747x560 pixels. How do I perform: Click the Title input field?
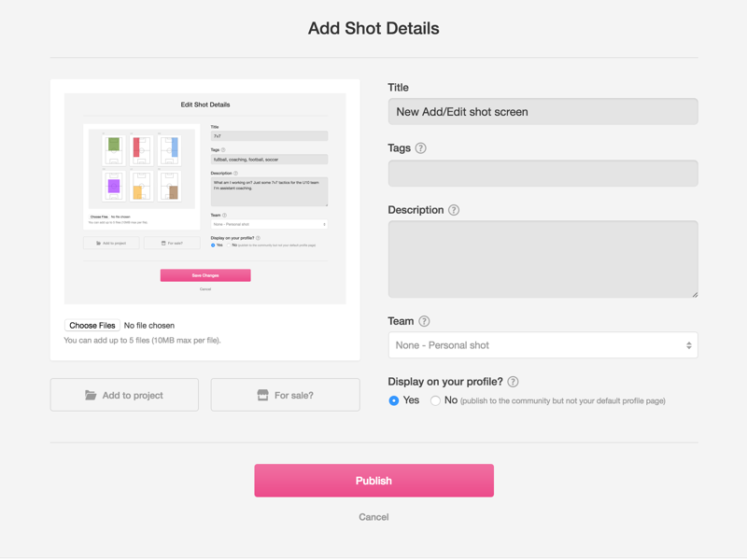click(543, 112)
